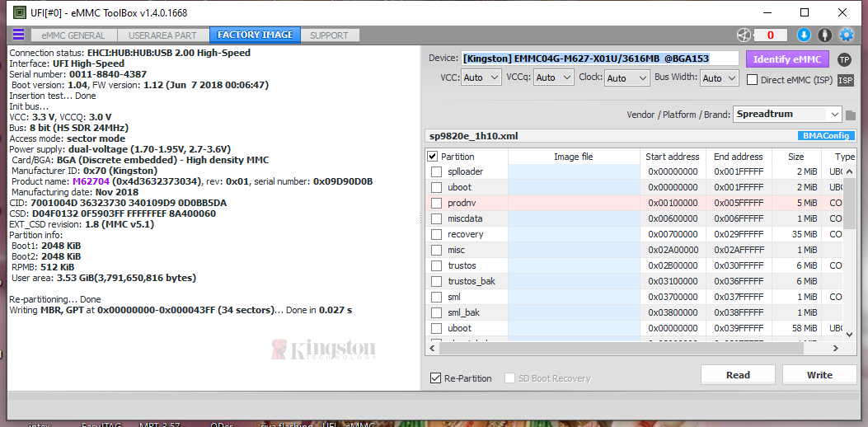Click the Image file column header
Viewport: 868px width, 427px height.
click(574, 157)
